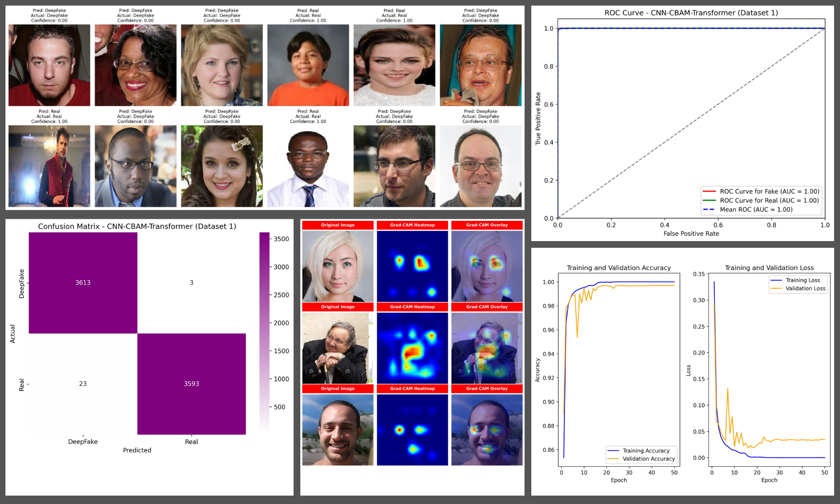The width and height of the screenshot is (840, 504).
Task: Click the woman with flower hairpiece photo
Action: pos(222,166)
